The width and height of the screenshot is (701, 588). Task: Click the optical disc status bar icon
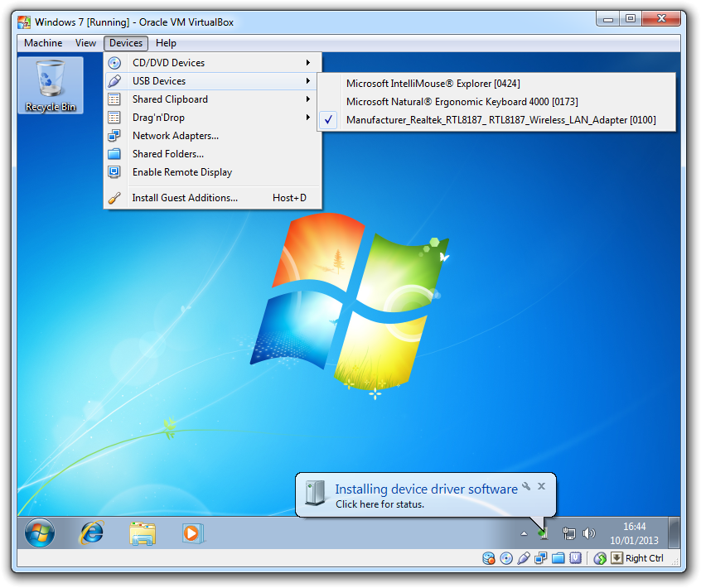506,558
